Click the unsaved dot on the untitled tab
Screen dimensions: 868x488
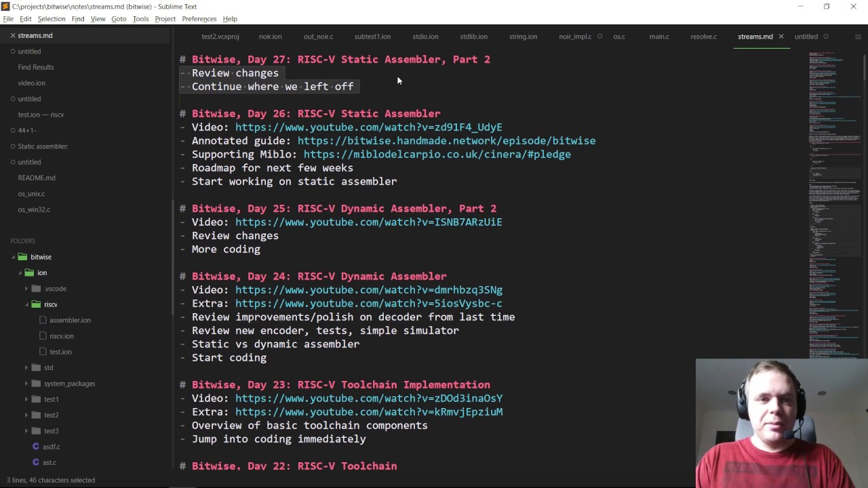(x=826, y=37)
